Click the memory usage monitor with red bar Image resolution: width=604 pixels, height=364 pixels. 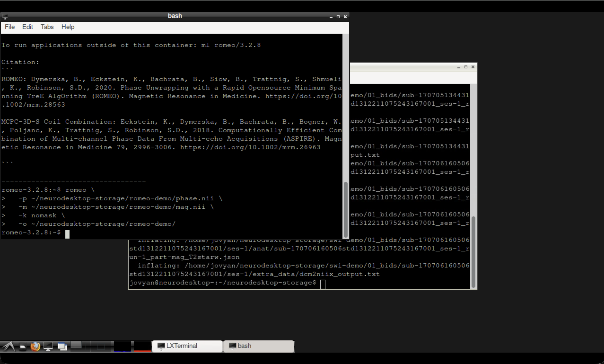point(142,346)
